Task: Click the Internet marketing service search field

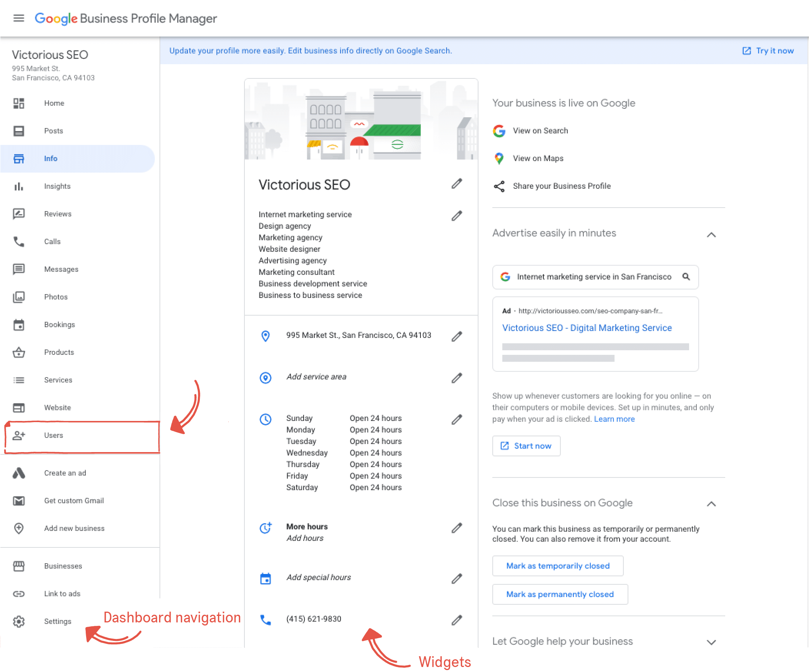Action: [x=595, y=277]
